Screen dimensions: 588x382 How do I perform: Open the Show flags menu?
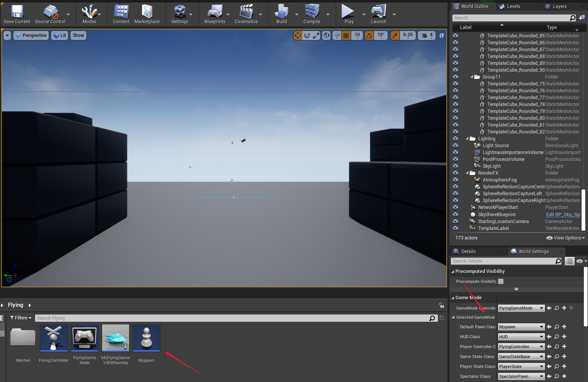(78, 35)
